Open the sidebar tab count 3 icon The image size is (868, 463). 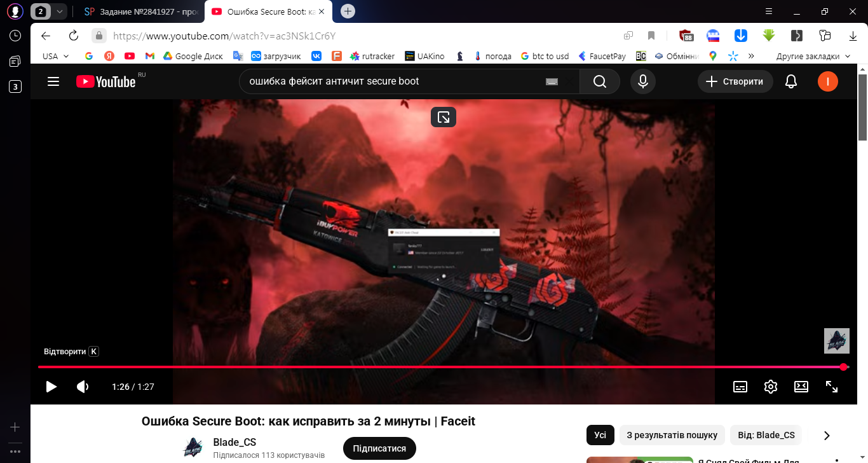15,86
